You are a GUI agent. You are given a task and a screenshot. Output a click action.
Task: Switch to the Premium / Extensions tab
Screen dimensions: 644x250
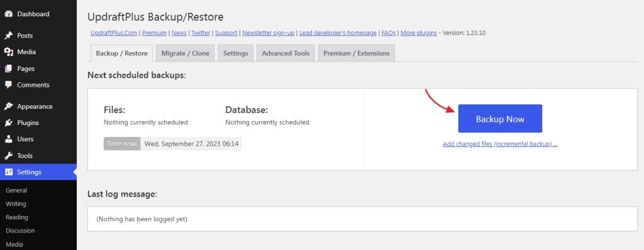coord(357,53)
